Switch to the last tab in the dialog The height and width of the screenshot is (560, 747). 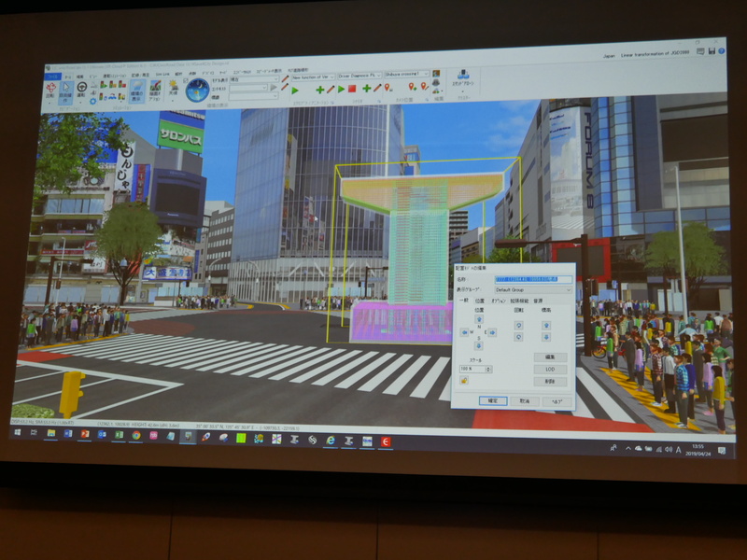pyautogui.click(x=538, y=301)
